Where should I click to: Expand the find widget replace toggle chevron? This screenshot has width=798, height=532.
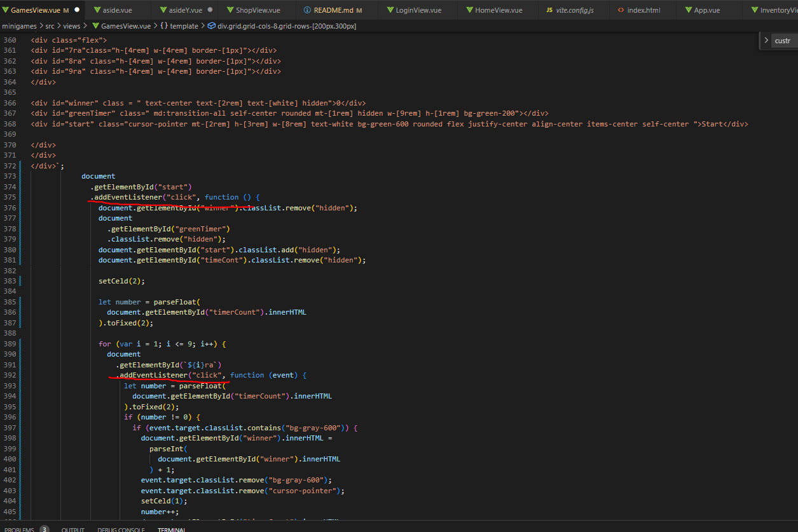click(x=766, y=40)
